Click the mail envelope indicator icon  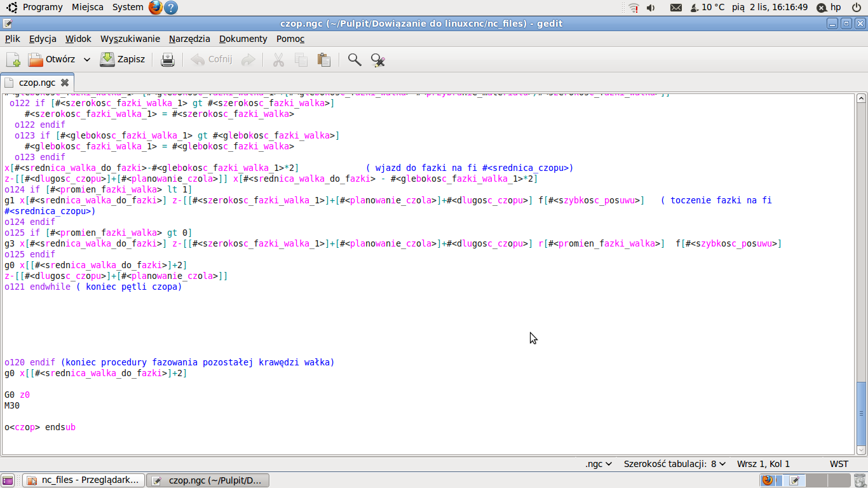pos(676,8)
